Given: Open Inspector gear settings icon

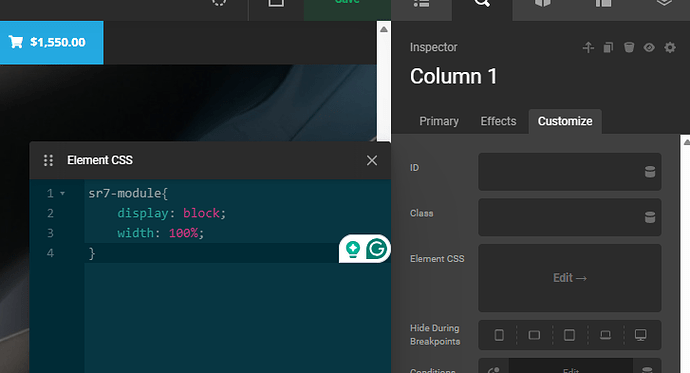Looking at the screenshot, I should pos(670,48).
